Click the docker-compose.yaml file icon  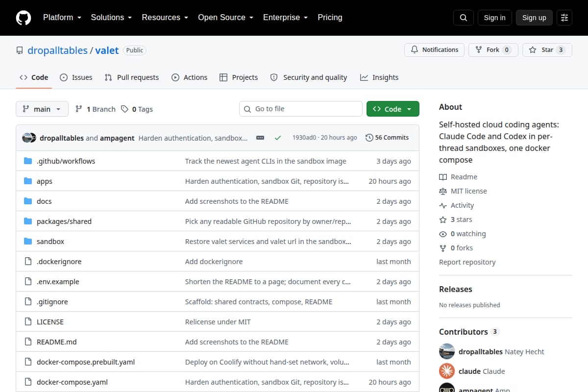tap(28, 382)
